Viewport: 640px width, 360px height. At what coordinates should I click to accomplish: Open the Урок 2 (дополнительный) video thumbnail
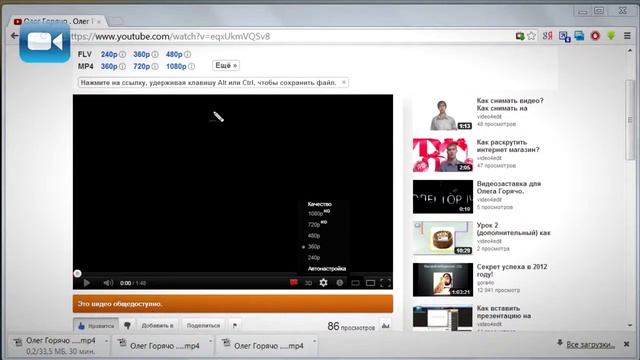(x=442, y=238)
